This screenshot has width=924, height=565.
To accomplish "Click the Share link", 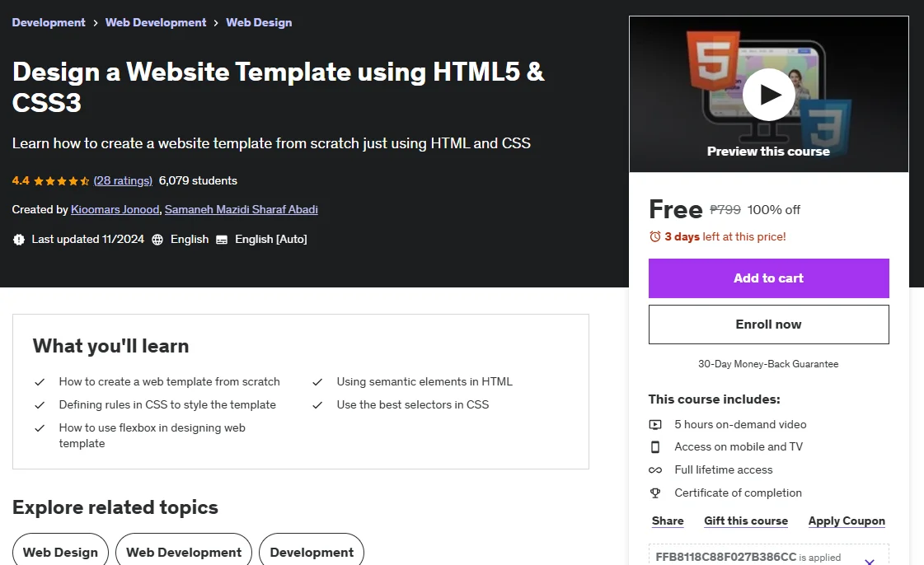I will pos(668,521).
